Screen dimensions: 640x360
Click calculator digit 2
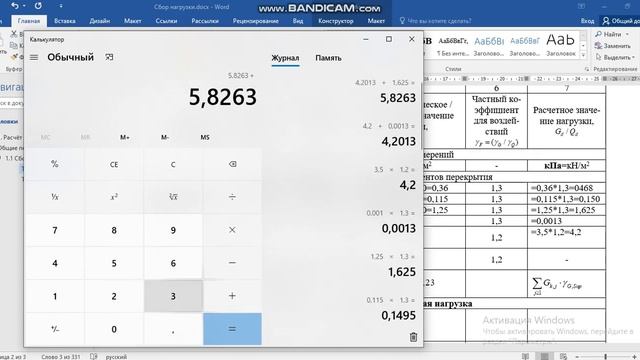coord(114,296)
